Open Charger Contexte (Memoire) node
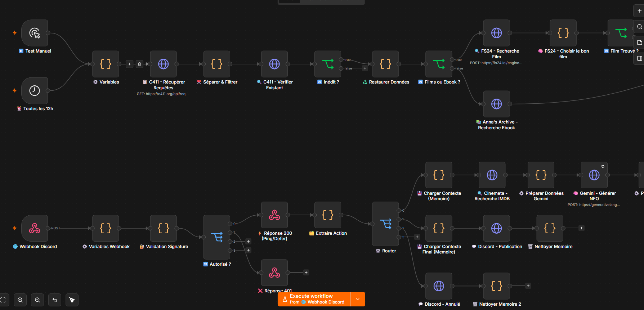This screenshot has width=644, height=310. [439, 175]
